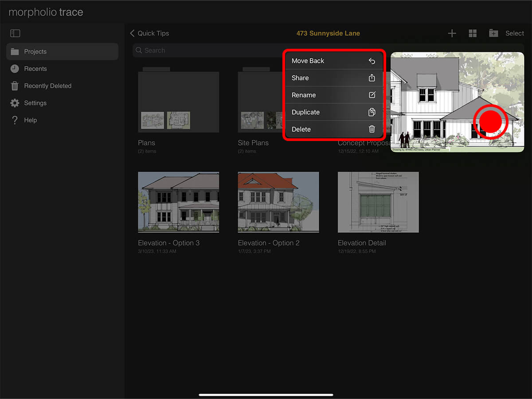The height and width of the screenshot is (399, 532).
Task: Go back to Quick Tips
Action: pos(149,33)
